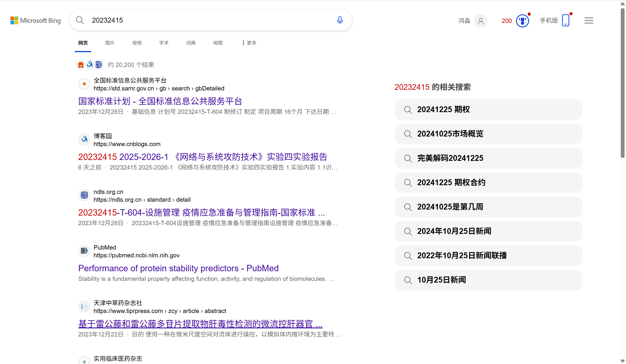Select the 博客园 site favicon near the results count
The width and height of the screenshot is (626, 364).
90,65
